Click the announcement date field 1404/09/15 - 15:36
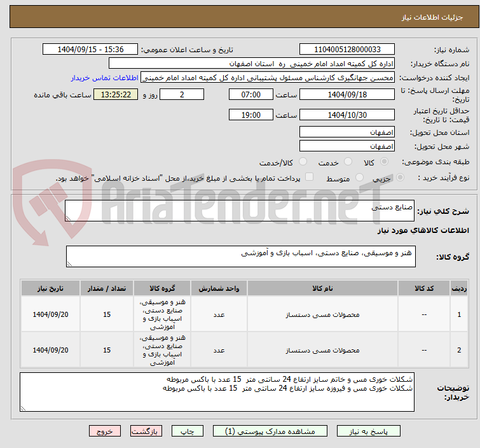The width and height of the screenshot is (480, 448). point(90,50)
